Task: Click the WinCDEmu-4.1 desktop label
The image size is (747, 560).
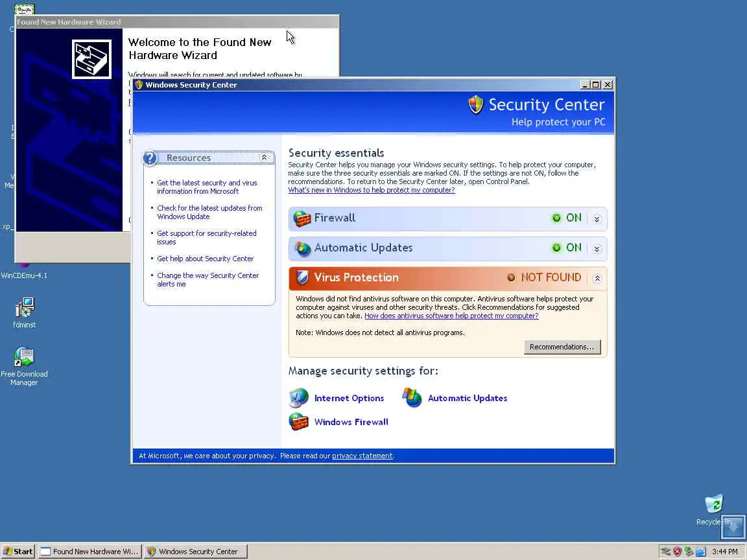Action: 24,275
